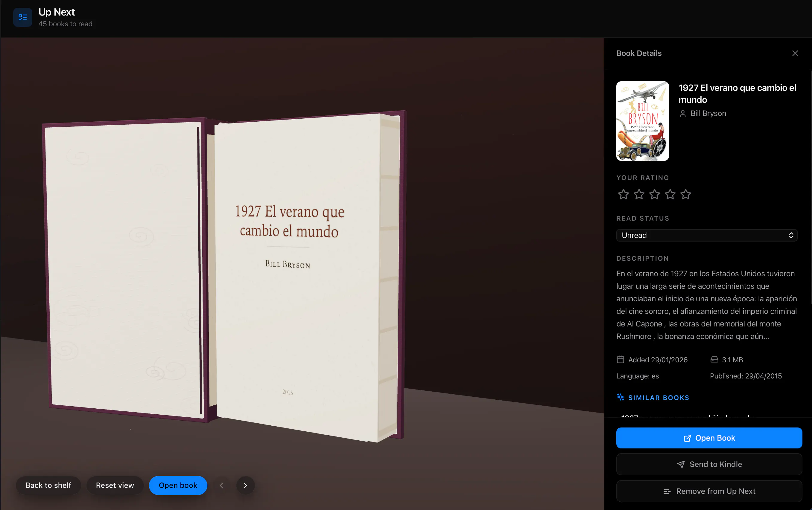
Task: Click the calendar icon next to Added date
Action: coord(620,359)
